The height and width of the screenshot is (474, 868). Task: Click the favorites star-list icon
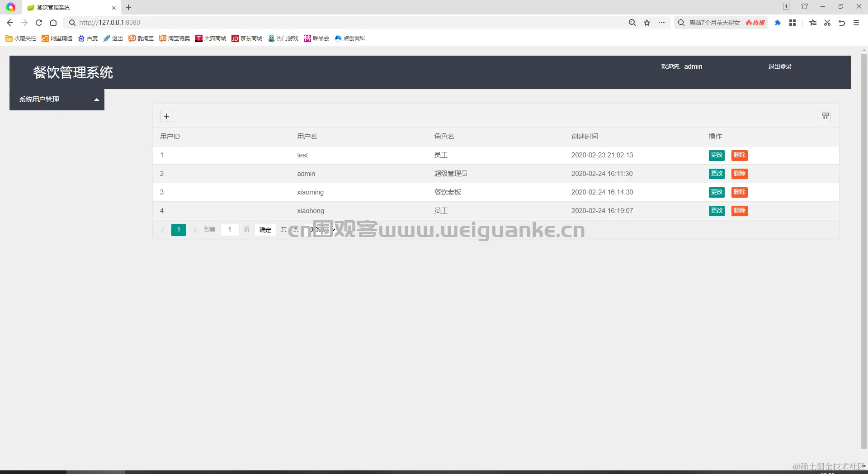(x=813, y=23)
